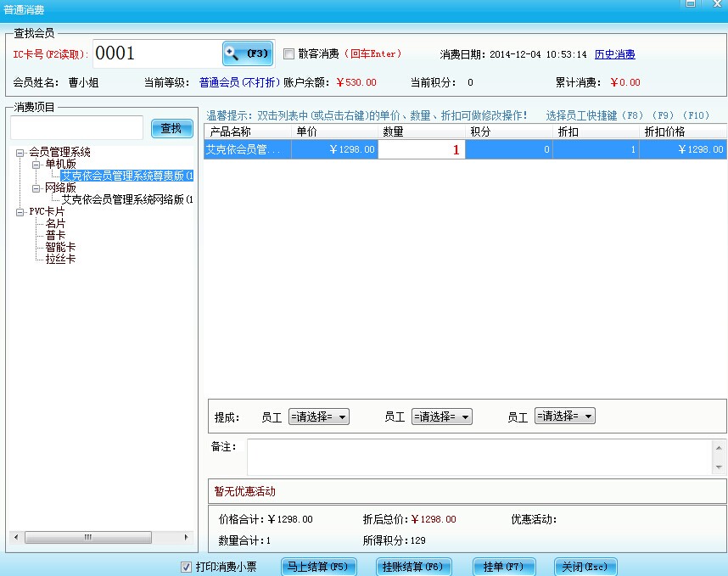Open the first 员工 commission dropdown
Image resolution: width=728 pixels, height=576 pixels.
pos(318,417)
